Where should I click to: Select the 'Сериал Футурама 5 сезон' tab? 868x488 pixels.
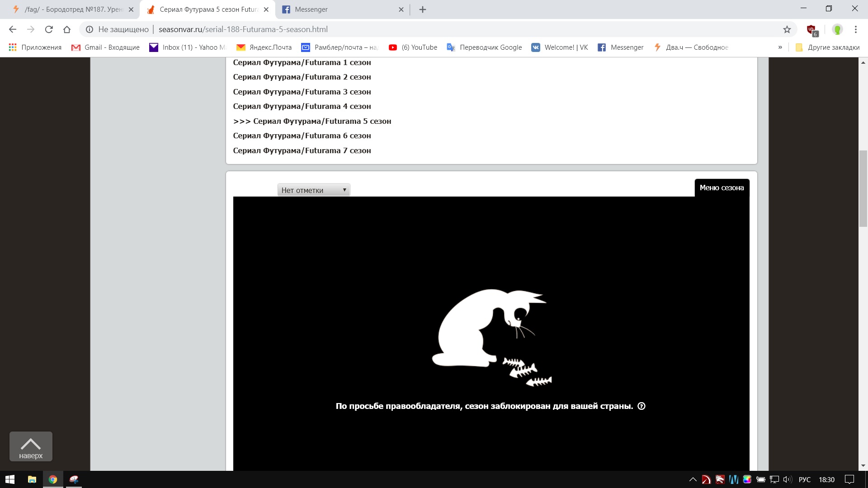(x=208, y=9)
